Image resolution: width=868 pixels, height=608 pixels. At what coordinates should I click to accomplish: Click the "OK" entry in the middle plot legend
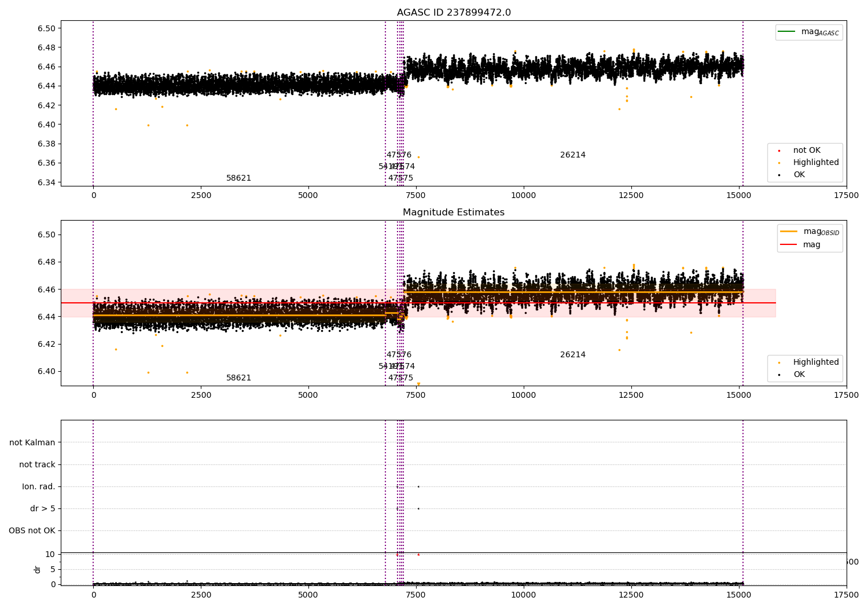pyautogui.click(x=799, y=375)
